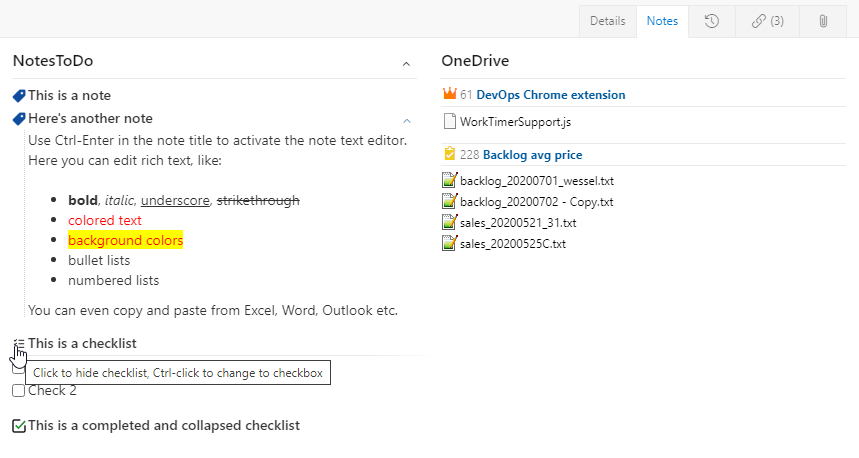Screen dimensions: 859x458
Task: Click the crown icon for item 61
Action: pos(449,94)
